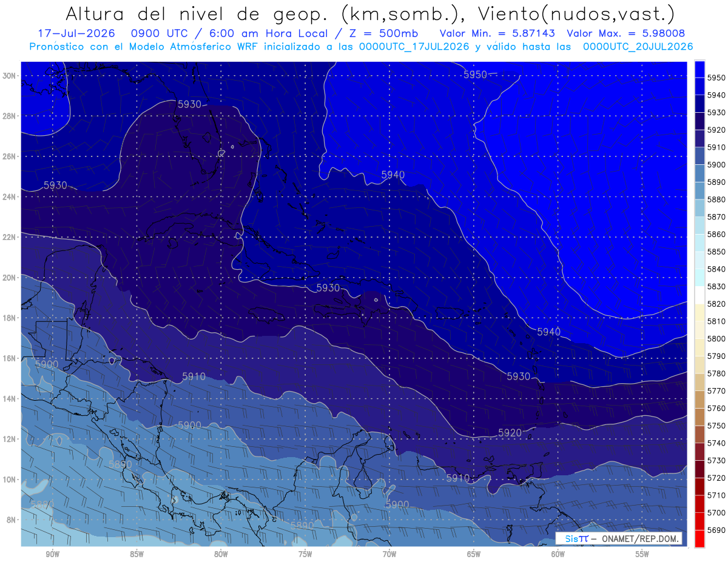Select the legend value '5820' on the colorbar
Image resolution: width=728 pixels, height=562 pixels.
point(716,304)
